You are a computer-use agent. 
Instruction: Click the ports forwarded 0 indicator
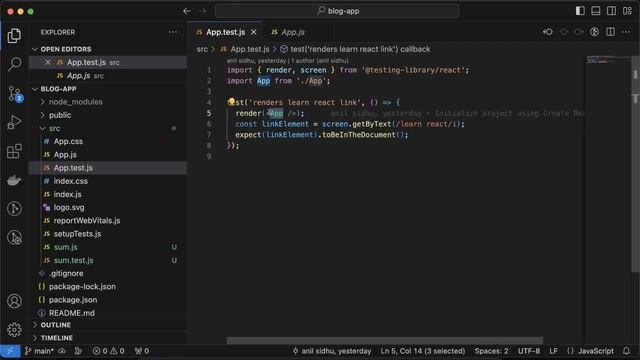click(x=142, y=351)
